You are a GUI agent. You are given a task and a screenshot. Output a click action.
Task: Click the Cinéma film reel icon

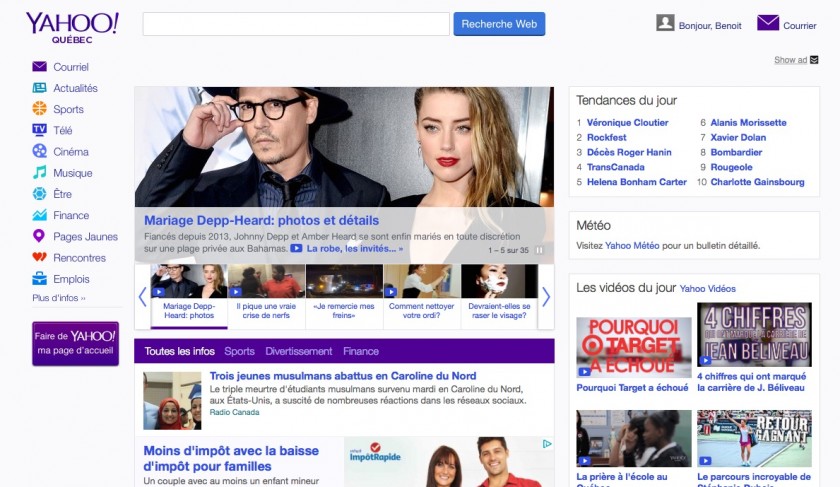40,151
